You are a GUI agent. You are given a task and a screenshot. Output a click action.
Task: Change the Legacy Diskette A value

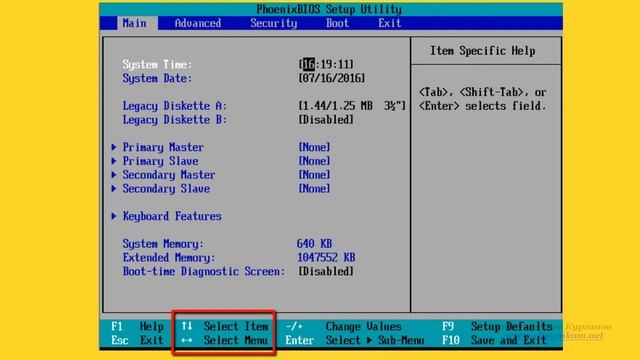click(x=352, y=106)
